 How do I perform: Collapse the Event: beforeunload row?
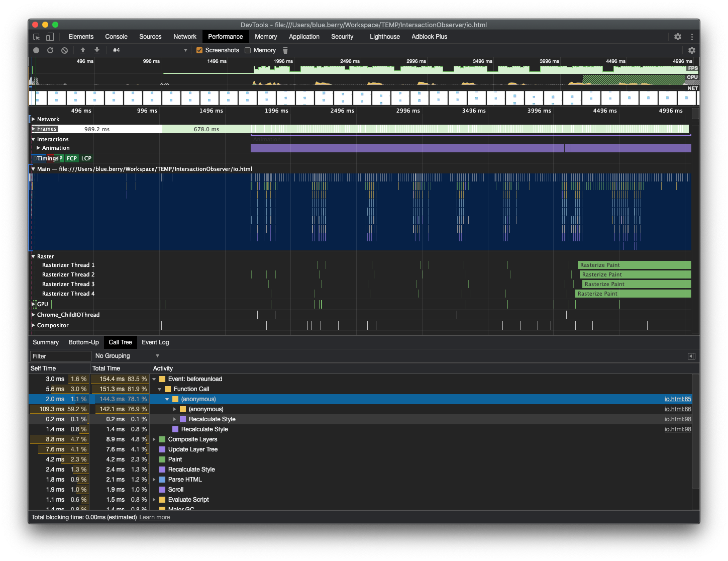[x=154, y=379]
